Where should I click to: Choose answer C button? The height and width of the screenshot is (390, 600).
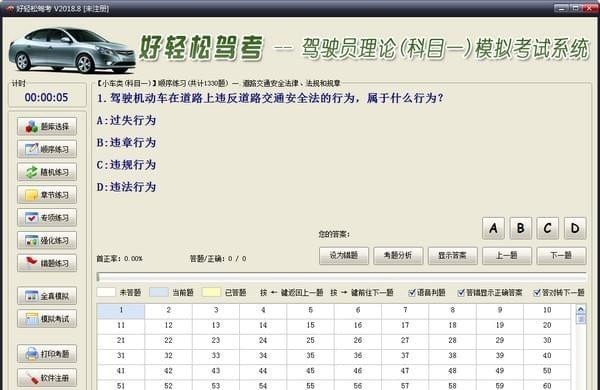[x=548, y=228]
